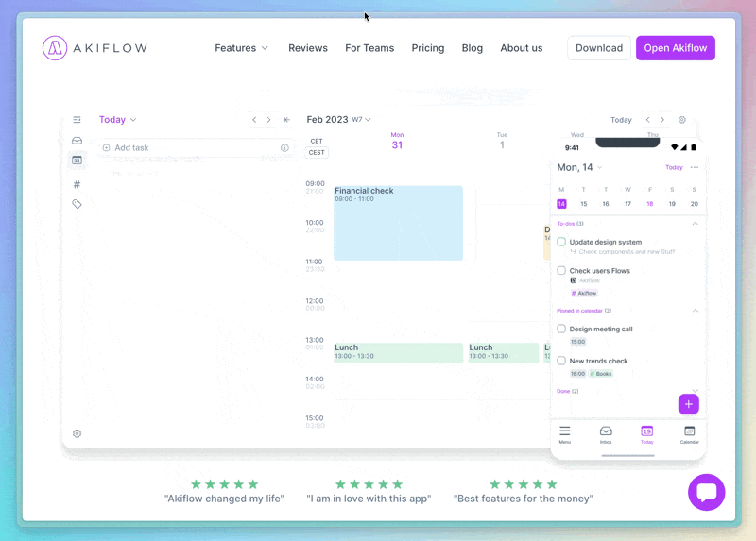The height and width of the screenshot is (541, 756).
Task: Open calendar settings gear icon
Action: 681,120
